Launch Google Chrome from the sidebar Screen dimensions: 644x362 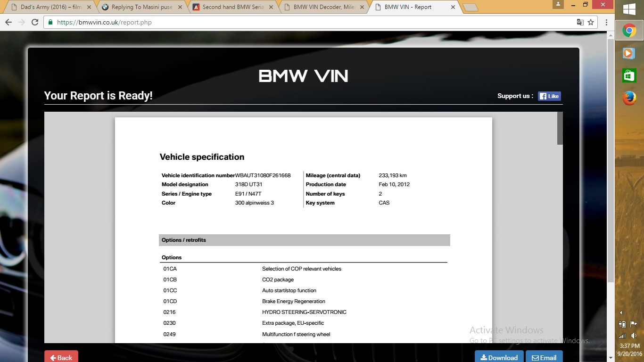629,31
